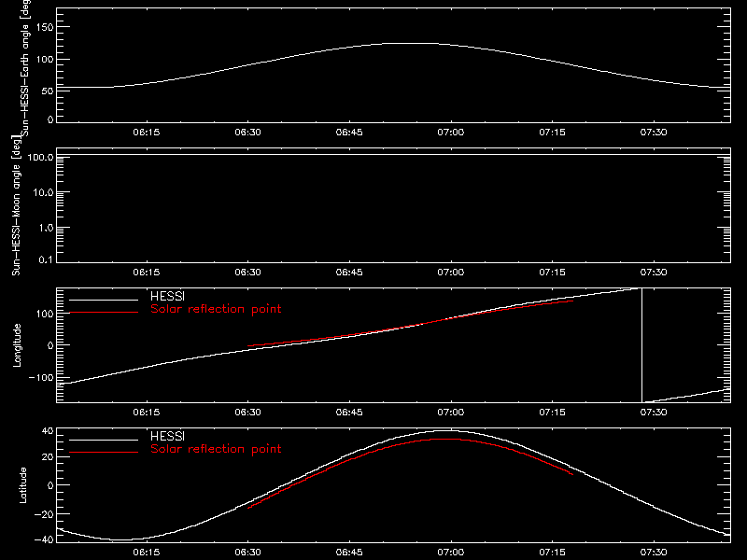
Task: Click red legend line sample in Longitude plot
Action: (x=104, y=313)
